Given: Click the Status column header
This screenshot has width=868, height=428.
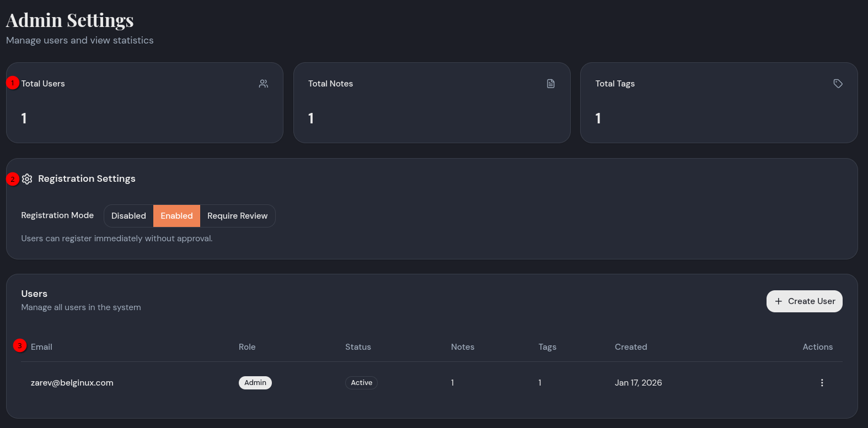Looking at the screenshot, I should coord(358,347).
